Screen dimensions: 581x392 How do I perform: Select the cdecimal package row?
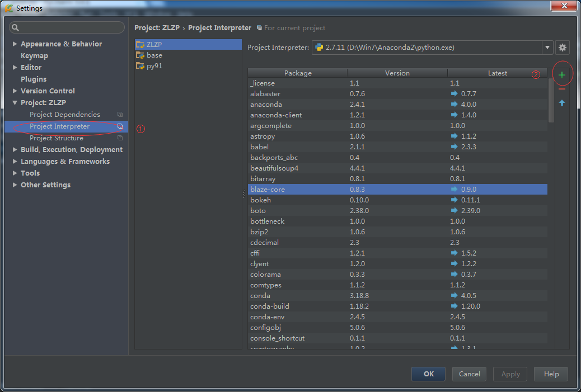tap(397, 243)
